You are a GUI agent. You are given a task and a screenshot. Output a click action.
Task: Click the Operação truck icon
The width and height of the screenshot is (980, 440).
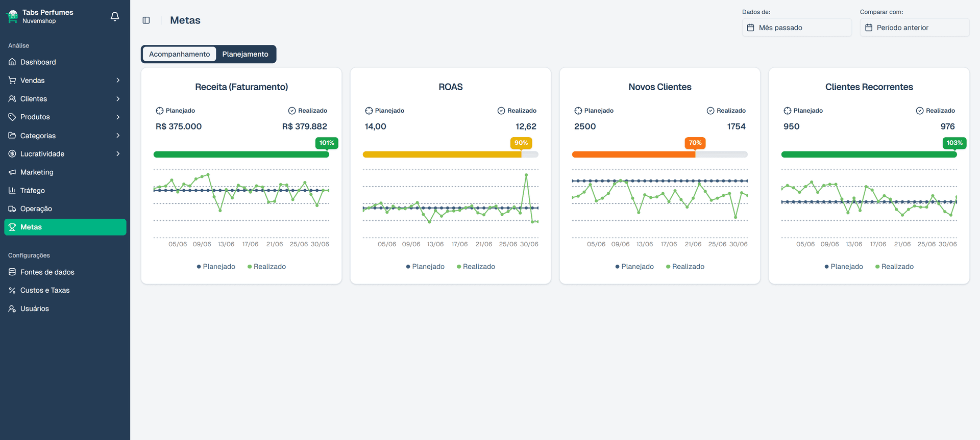click(12, 209)
